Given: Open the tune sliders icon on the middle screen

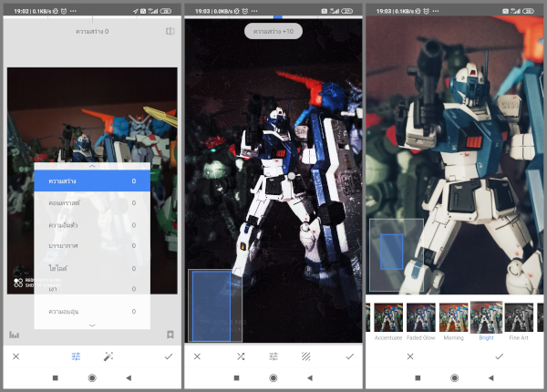Looking at the screenshot, I should tap(273, 356).
